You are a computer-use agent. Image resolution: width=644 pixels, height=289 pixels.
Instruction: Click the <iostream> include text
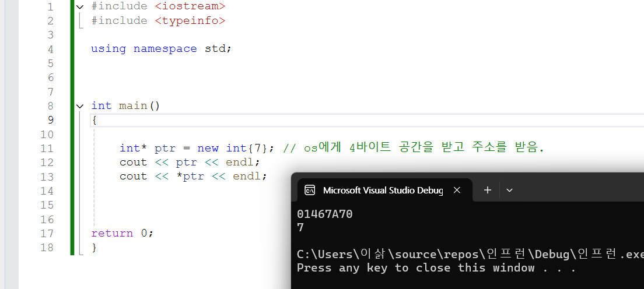point(190,6)
